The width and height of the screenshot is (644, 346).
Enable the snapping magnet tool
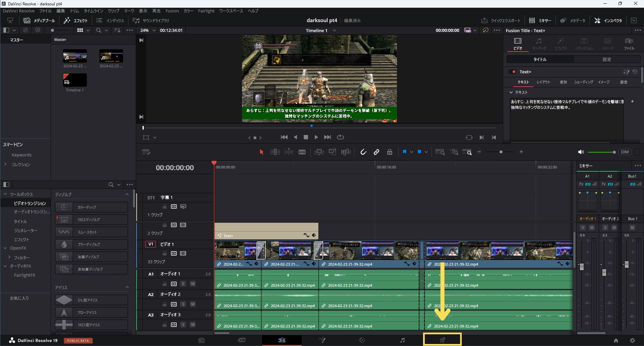363,152
